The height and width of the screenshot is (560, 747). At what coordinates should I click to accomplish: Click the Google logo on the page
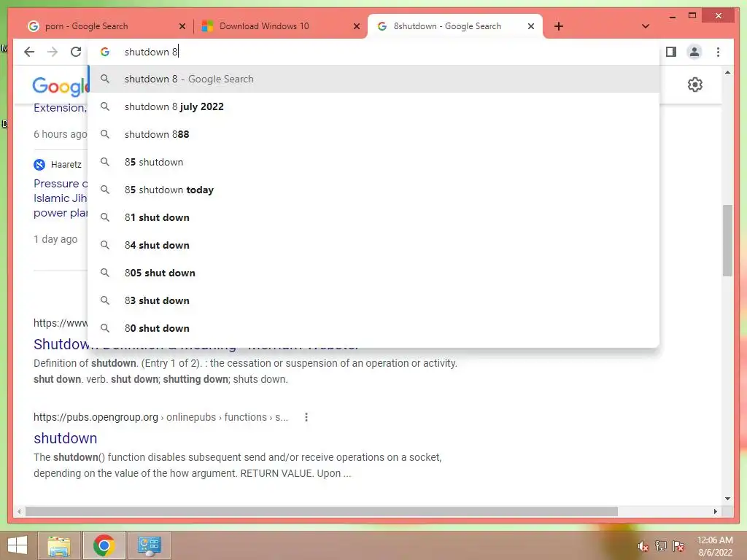pos(60,86)
